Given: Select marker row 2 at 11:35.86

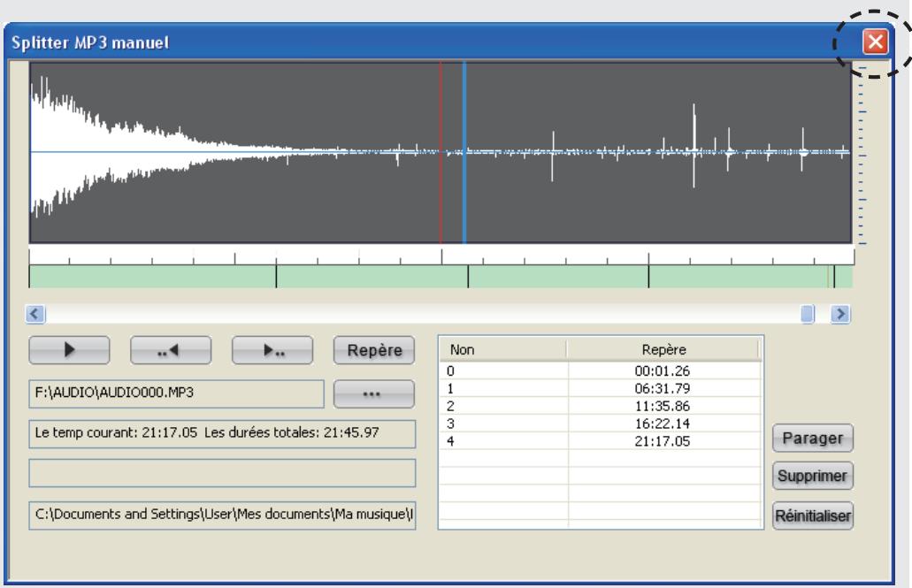Looking at the screenshot, I should 601,405.
